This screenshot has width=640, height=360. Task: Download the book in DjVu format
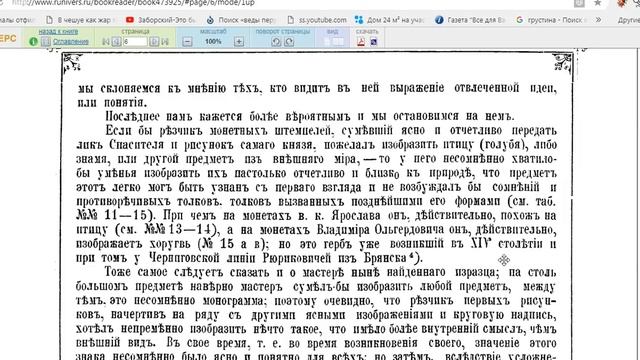(x=373, y=42)
